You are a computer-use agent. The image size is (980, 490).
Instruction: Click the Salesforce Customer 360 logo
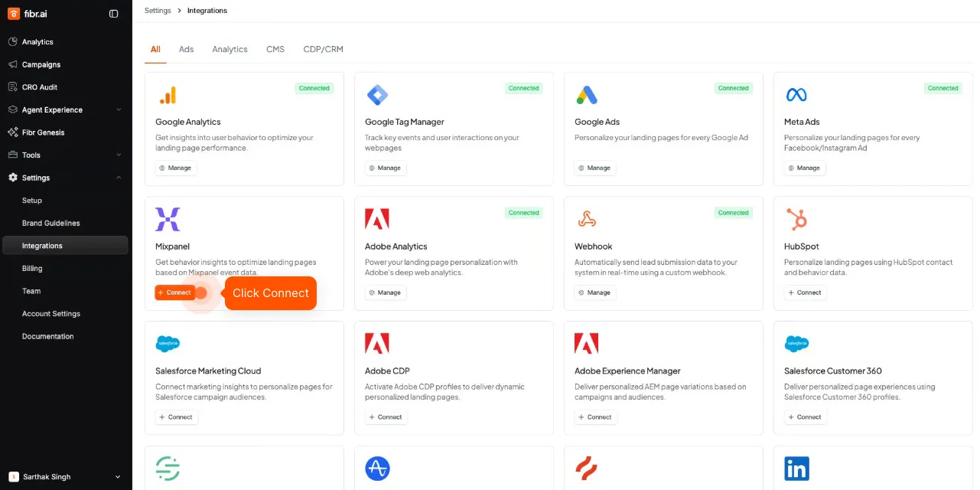(796, 344)
